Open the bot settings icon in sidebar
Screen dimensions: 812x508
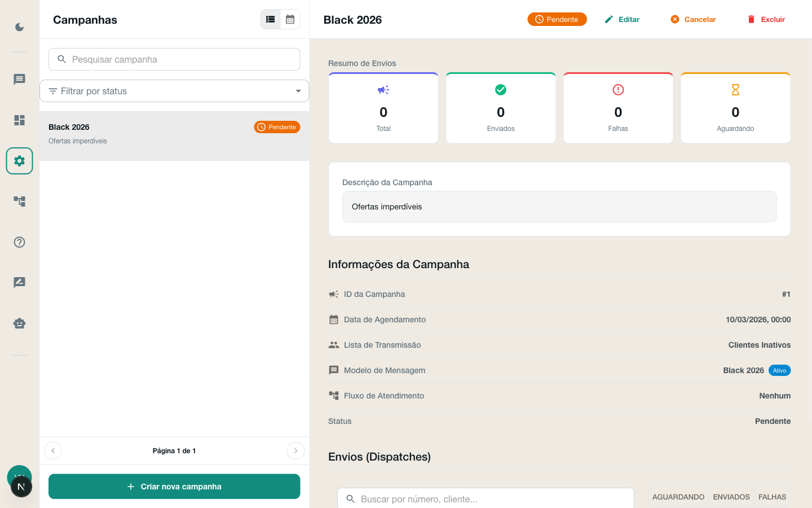point(19,323)
